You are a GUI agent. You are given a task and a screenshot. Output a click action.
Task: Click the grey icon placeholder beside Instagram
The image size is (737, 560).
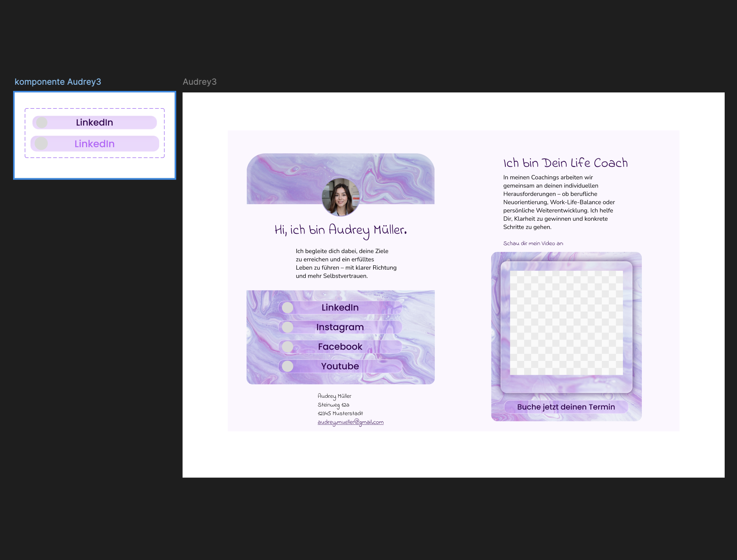288,327
